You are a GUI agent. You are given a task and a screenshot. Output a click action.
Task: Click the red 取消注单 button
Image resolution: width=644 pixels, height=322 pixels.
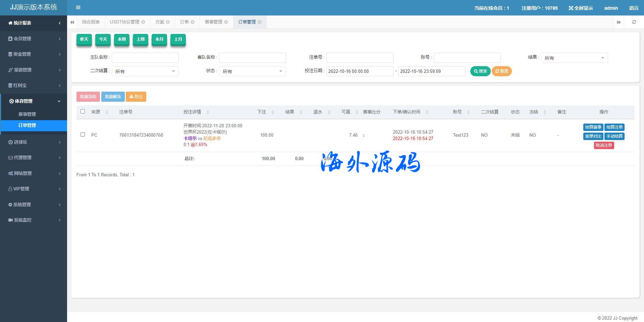click(604, 145)
